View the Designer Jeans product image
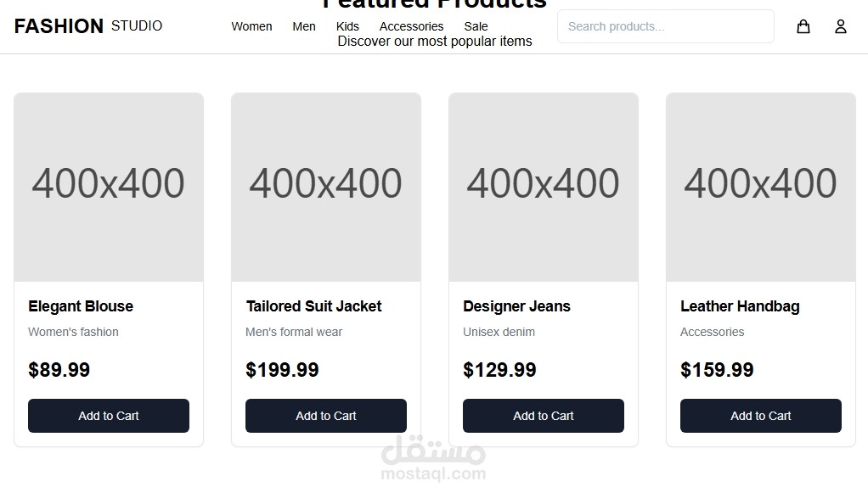 pos(544,187)
